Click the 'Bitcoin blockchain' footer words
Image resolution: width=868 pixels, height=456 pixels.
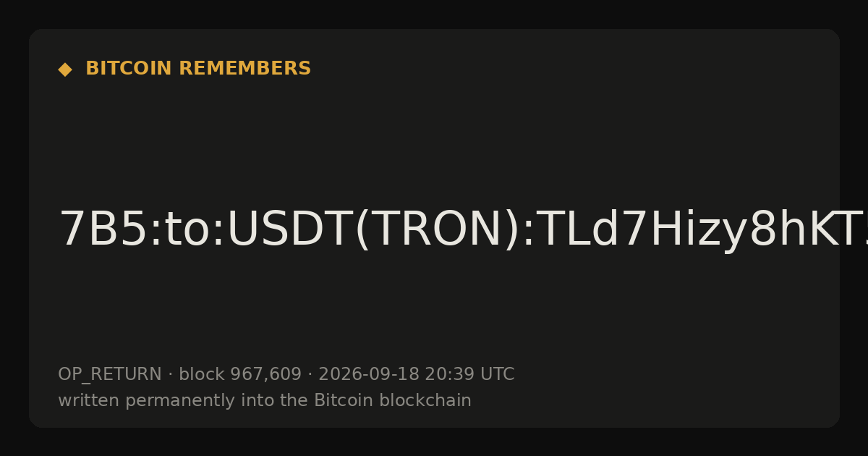pos(392,400)
